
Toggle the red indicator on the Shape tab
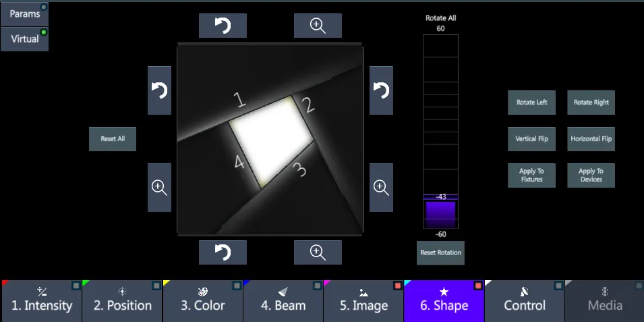click(x=478, y=286)
